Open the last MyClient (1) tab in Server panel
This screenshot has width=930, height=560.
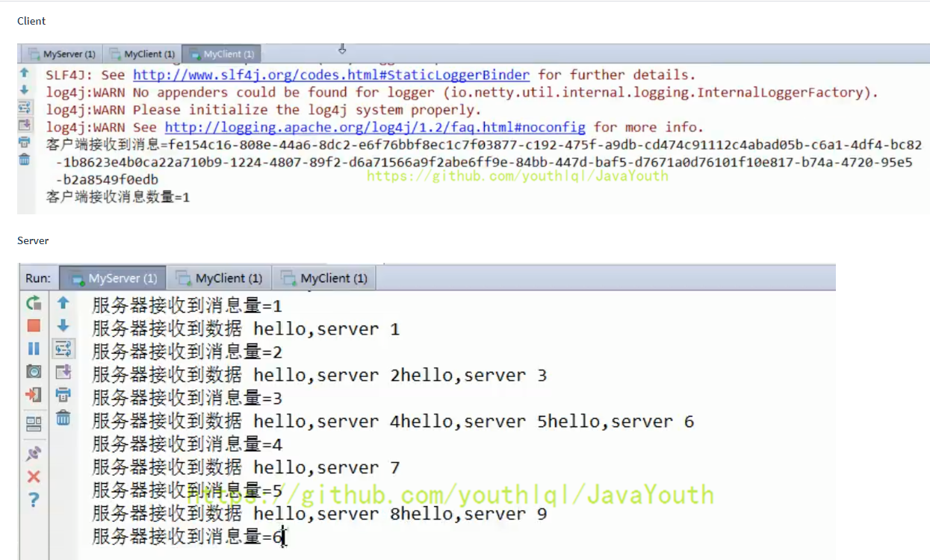tap(324, 279)
